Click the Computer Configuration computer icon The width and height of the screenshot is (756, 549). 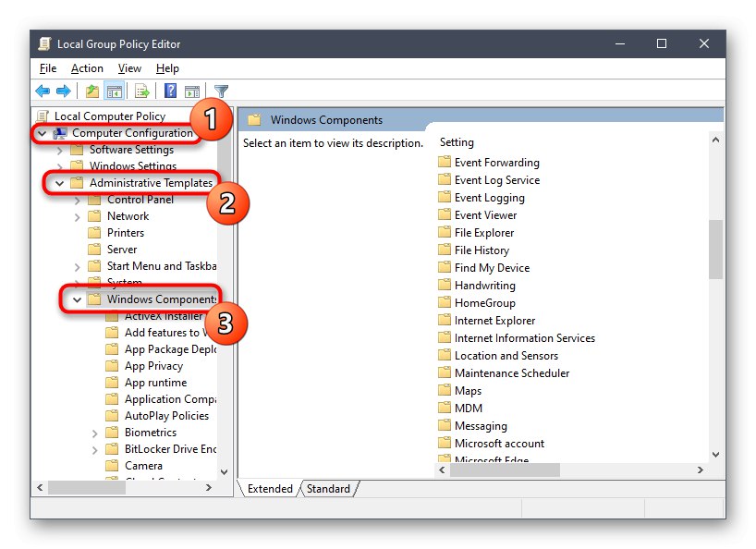click(60, 133)
